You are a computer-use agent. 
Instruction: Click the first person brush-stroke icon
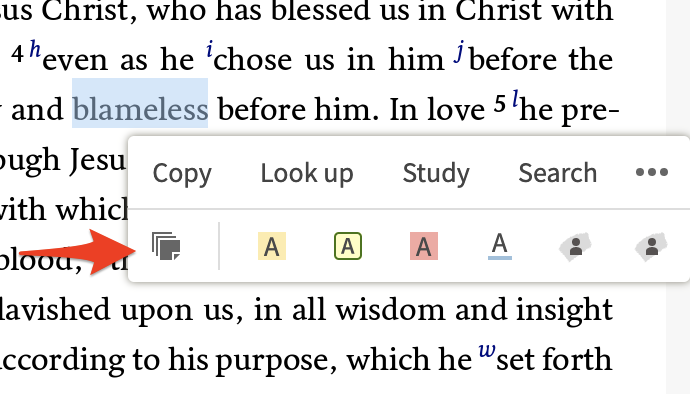click(x=576, y=247)
